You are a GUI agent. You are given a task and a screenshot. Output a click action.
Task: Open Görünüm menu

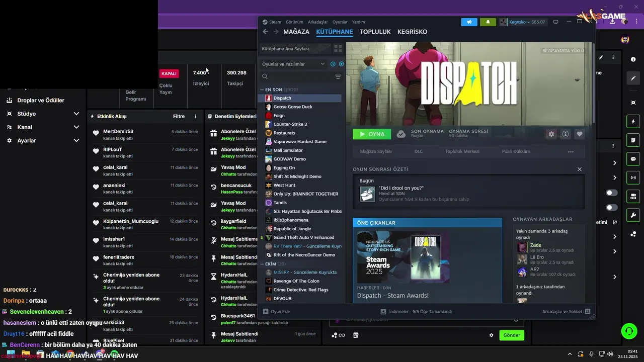coord(294,22)
